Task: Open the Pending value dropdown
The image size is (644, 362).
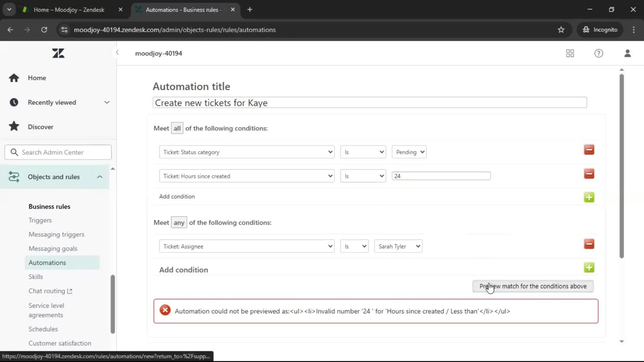Action: coord(409,152)
